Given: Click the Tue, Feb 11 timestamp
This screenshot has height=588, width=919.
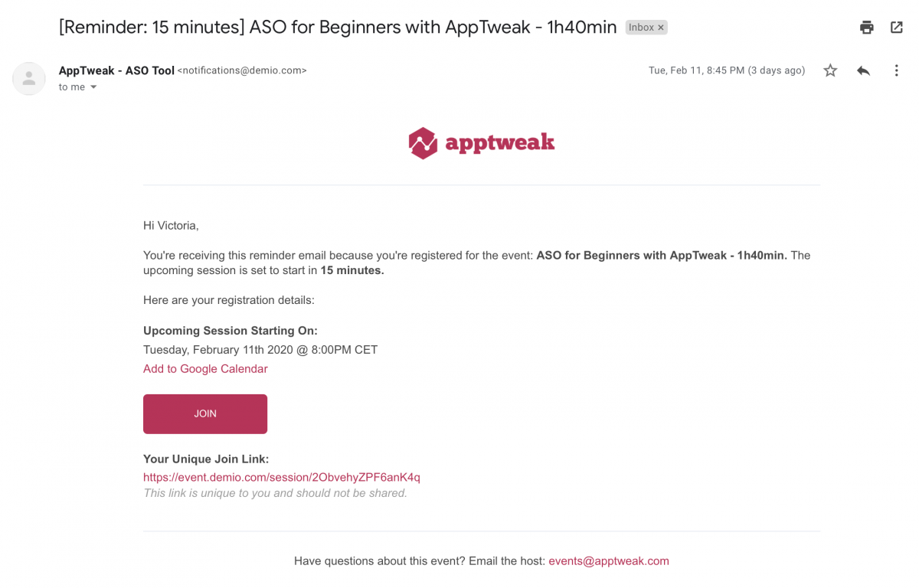Looking at the screenshot, I should 727,70.
